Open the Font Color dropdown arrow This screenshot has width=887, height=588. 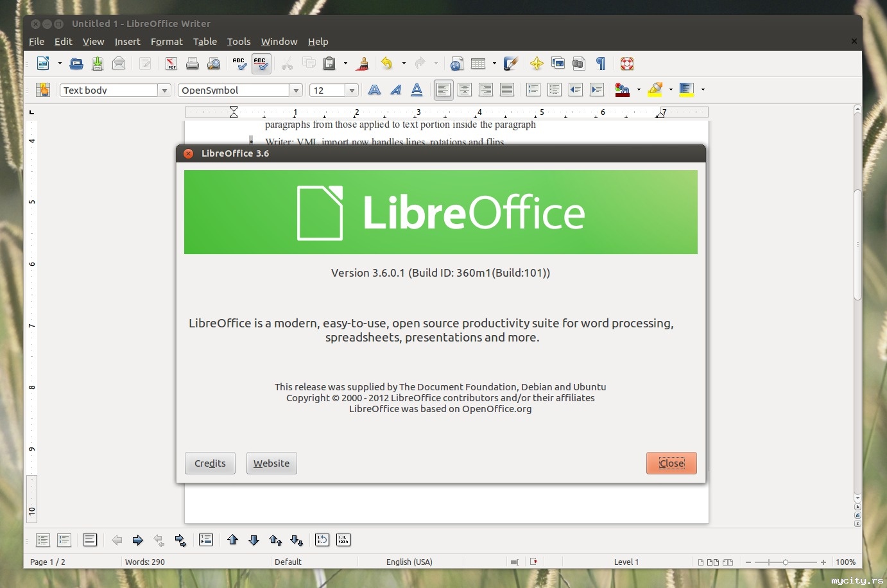[x=639, y=90]
